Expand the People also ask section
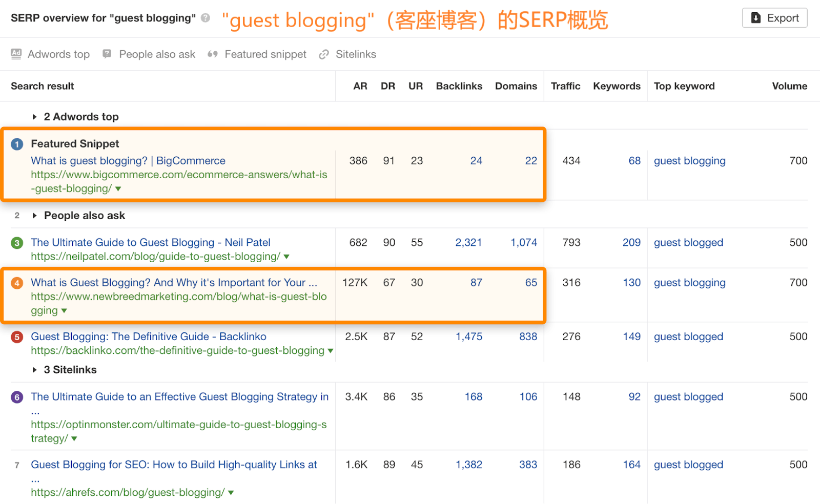 [34, 215]
